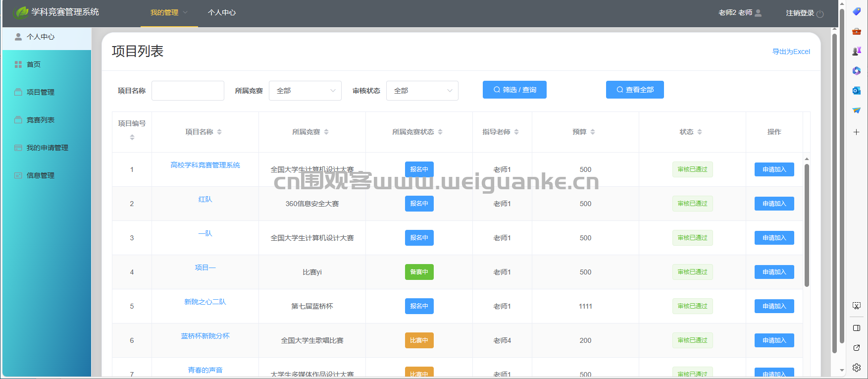The height and width of the screenshot is (379, 868).
Task: Click the screenshot icon in browser sidebar
Action: click(x=857, y=306)
